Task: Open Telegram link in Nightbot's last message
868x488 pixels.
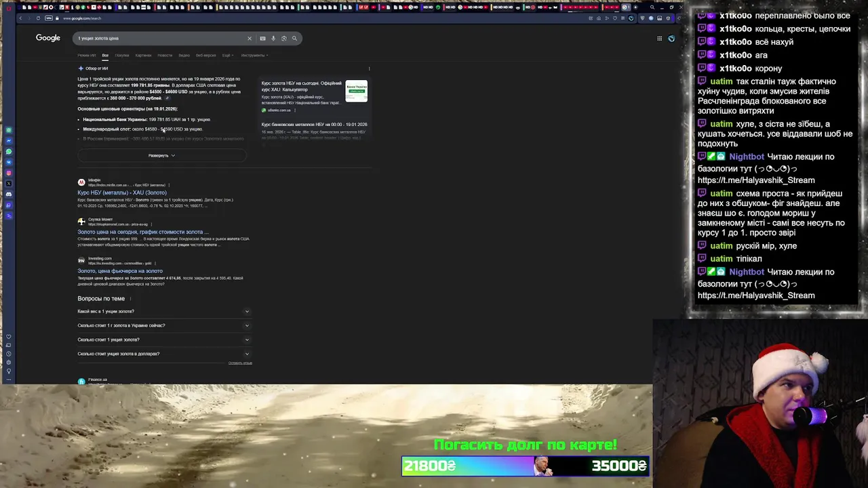Action: (756, 296)
